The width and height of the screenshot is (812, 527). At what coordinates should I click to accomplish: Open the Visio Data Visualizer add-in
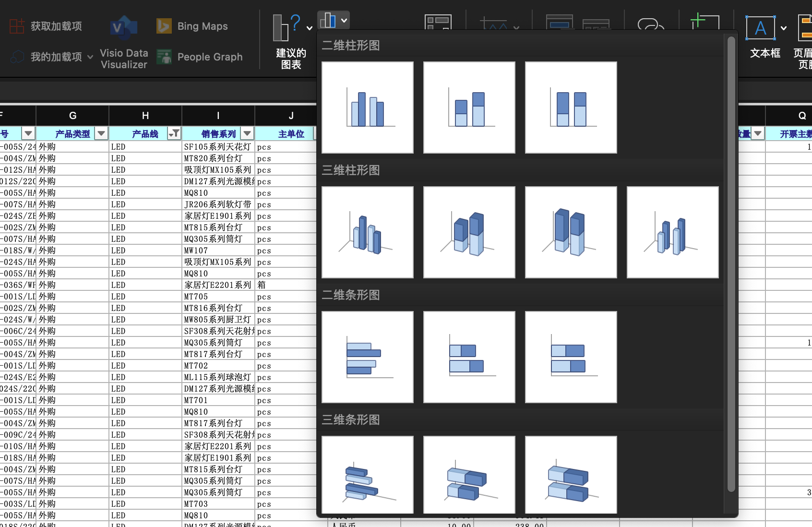[x=124, y=43]
